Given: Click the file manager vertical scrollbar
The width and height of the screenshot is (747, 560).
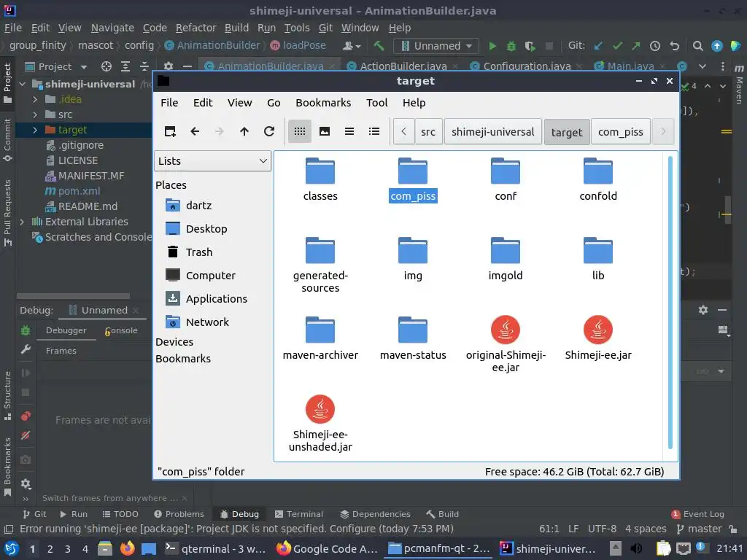Looking at the screenshot, I should 670,303.
